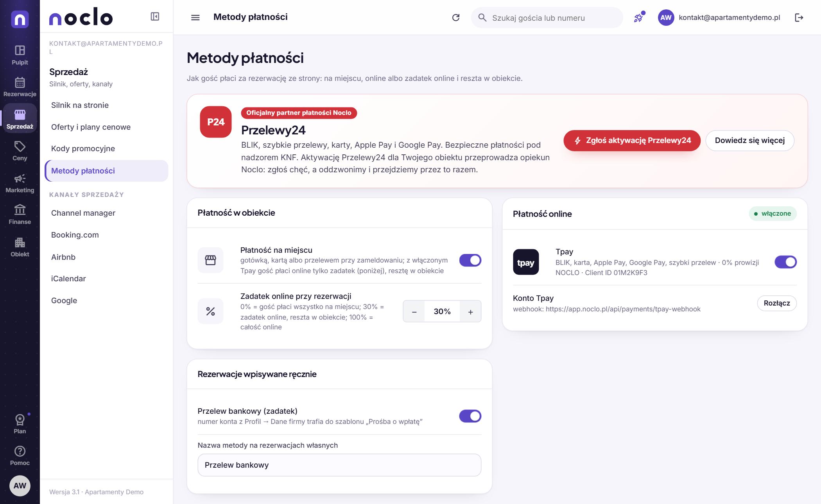Image resolution: width=821 pixels, height=504 pixels.
Task: Open iCalendar channel
Action: pyautogui.click(x=106, y=279)
